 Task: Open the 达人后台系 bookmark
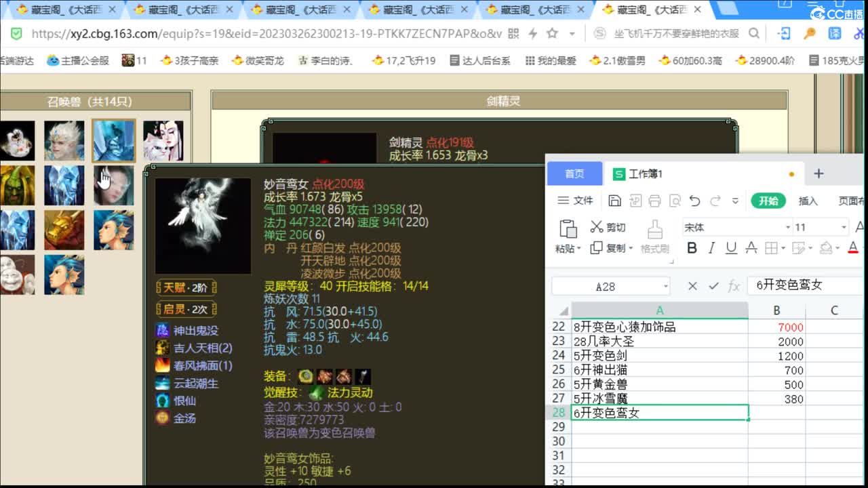(479, 60)
